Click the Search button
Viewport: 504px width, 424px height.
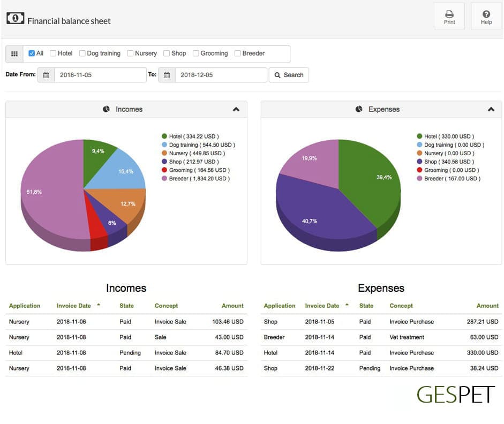pos(289,75)
